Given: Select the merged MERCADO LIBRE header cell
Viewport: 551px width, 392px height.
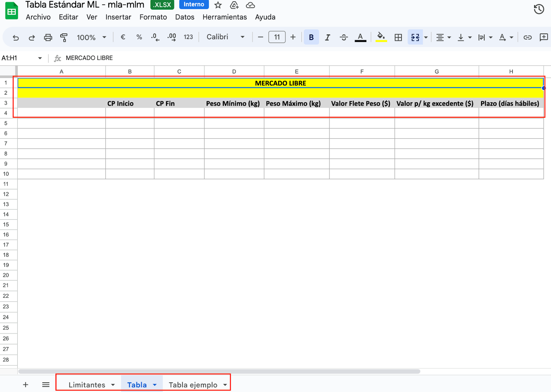Looking at the screenshot, I should pos(281,83).
